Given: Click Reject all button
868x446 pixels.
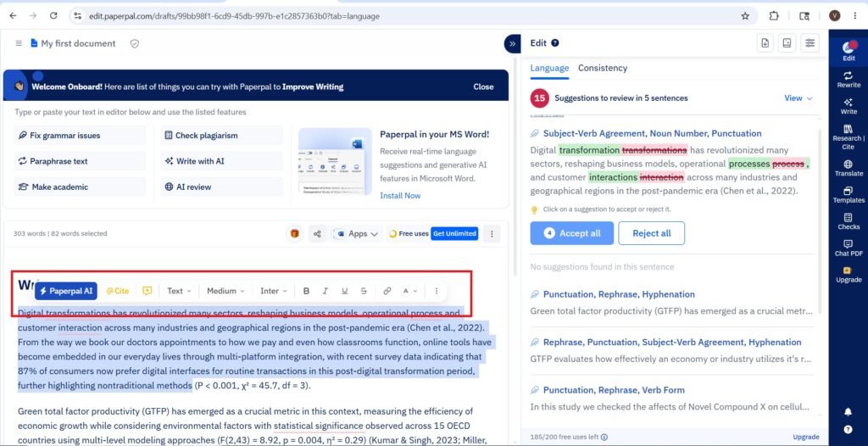Looking at the screenshot, I should tap(652, 233).
